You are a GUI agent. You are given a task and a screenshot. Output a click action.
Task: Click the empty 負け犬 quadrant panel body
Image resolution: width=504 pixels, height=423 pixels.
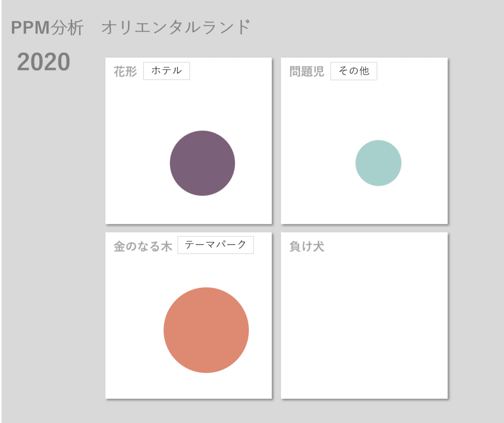(x=364, y=325)
